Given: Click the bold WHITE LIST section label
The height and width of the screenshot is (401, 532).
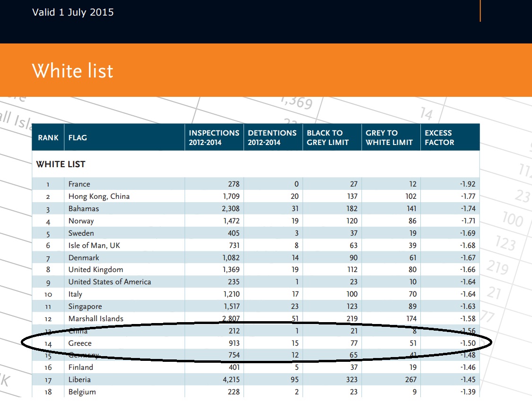Looking at the screenshot, I should pyautogui.click(x=61, y=164).
